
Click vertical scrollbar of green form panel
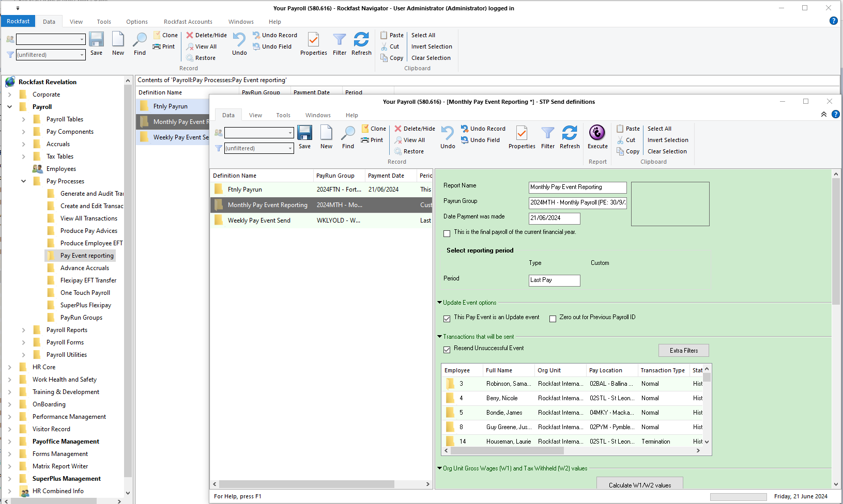point(836,241)
